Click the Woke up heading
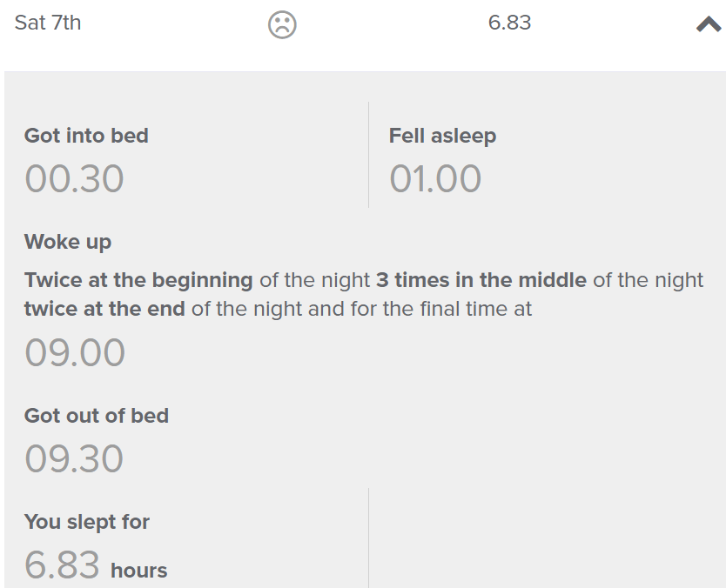The image size is (726, 588). coord(68,242)
